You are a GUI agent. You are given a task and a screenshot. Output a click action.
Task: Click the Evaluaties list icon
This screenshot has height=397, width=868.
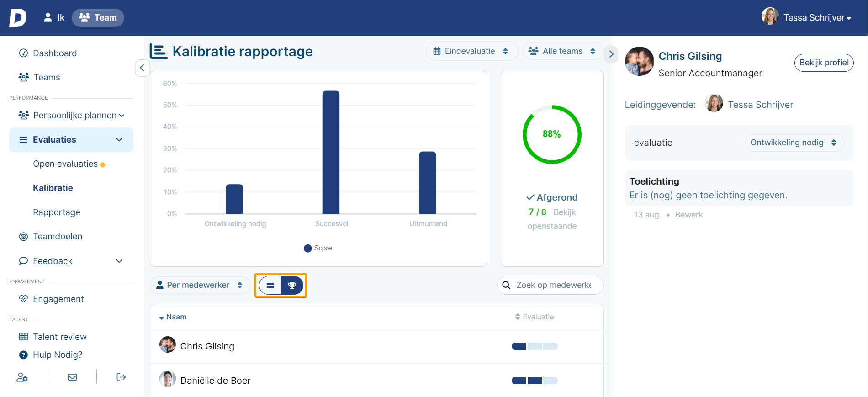[23, 139]
